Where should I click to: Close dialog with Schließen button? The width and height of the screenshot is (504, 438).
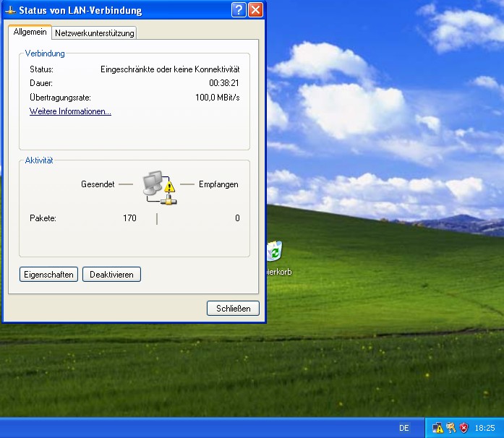[233, 309]
